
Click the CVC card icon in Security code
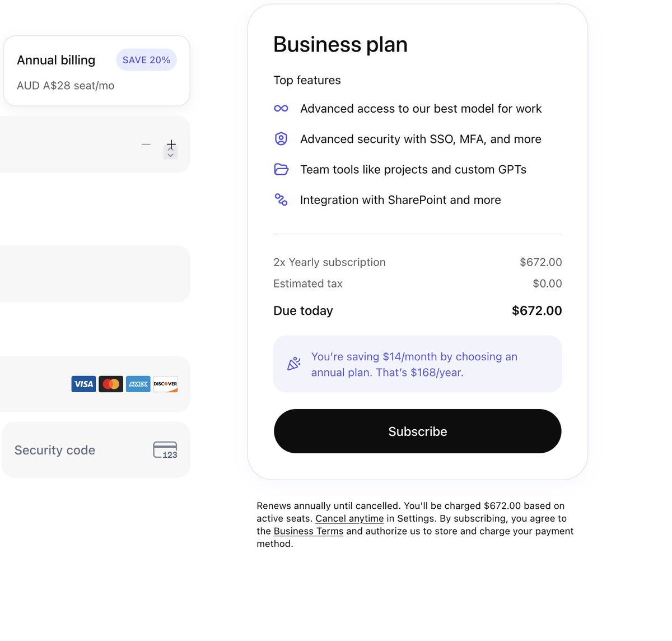165,450
